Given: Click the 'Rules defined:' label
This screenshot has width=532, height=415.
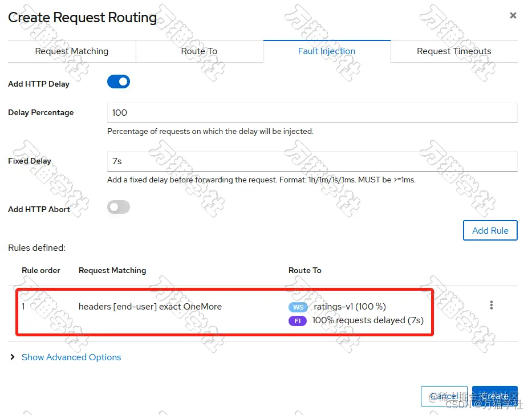Looking at the screenshot, I should click(x=36, y=248).
